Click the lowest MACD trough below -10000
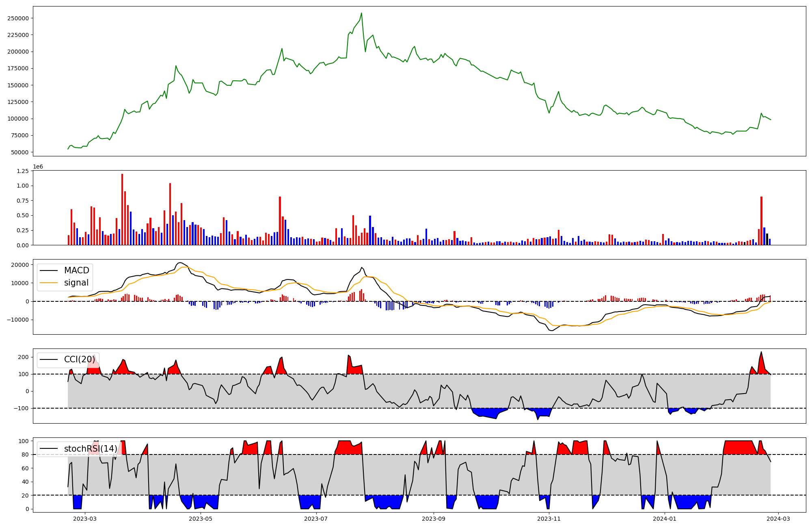812x528 pixels. [x=551, y=330]
